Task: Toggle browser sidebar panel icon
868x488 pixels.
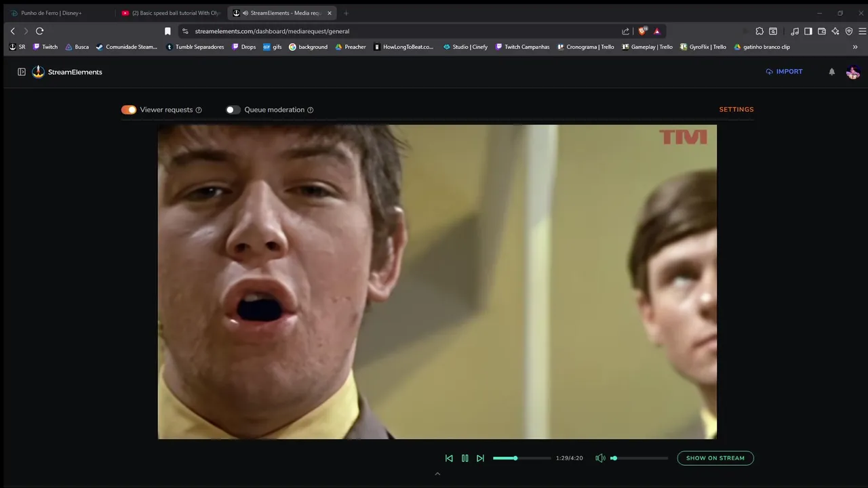Action: [808, 31]
